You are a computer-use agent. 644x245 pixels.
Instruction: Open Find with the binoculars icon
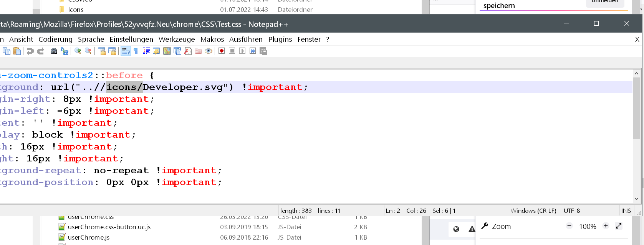[x=54, y=51]
